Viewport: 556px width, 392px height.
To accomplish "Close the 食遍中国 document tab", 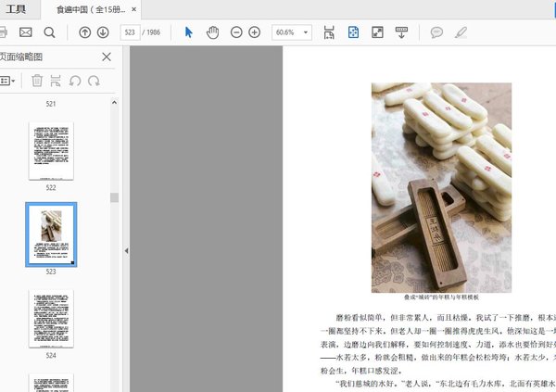I will [x=134, y=10].
